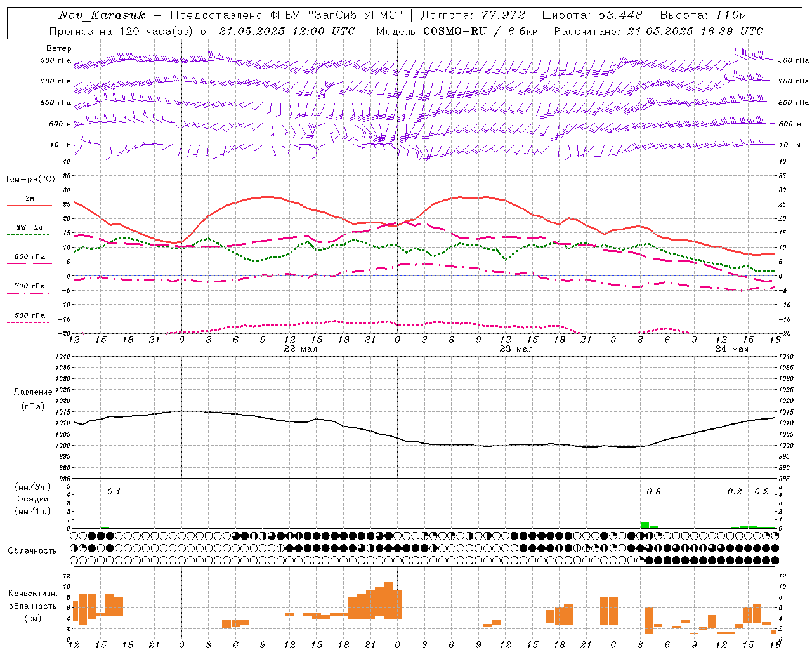Click the '500 гПа' temperature legend entry
Screen dimensions: 812x650
[30, 315]
